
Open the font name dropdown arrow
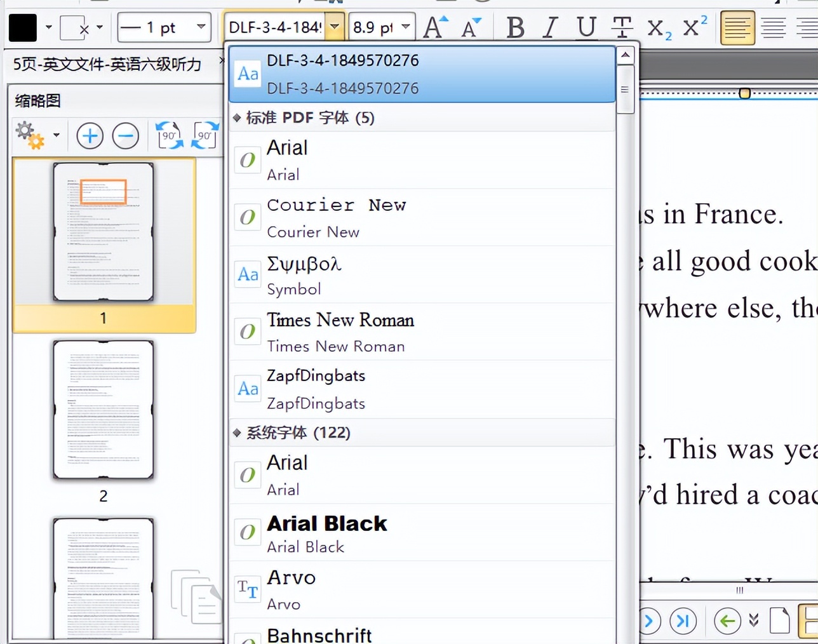click(x=335, y=27)
